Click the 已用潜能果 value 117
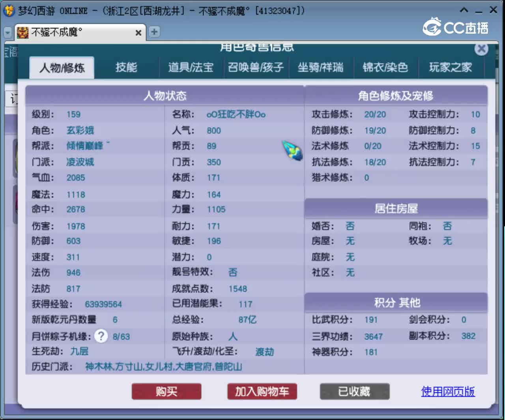This screenshot has width=505, height=420. pos(245,304)
